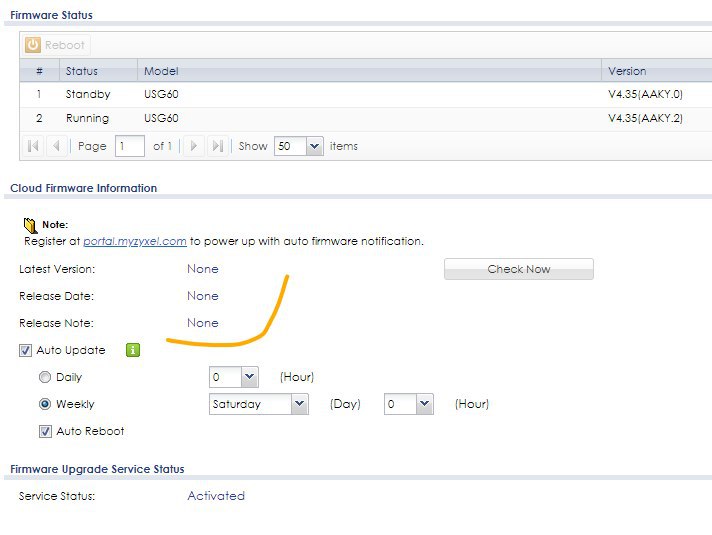Go to next page arrow icon
712x535 pixels.
pyautogui.click(x=193, y=146)
